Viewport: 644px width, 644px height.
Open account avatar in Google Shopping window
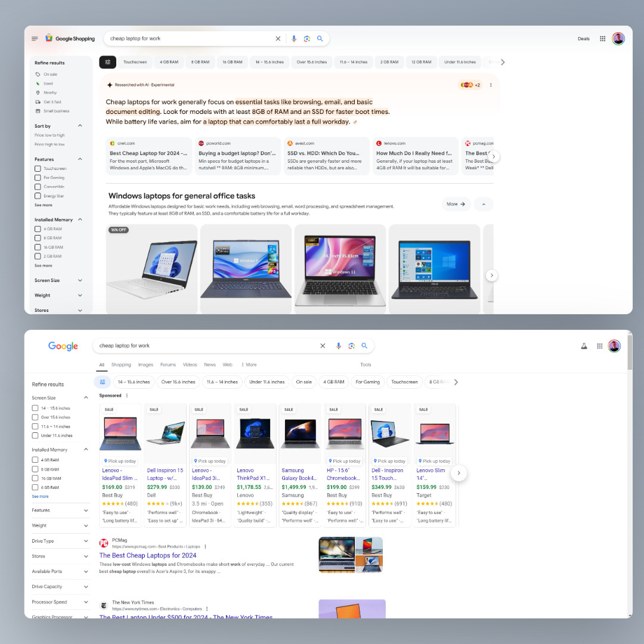click(618, 39)
